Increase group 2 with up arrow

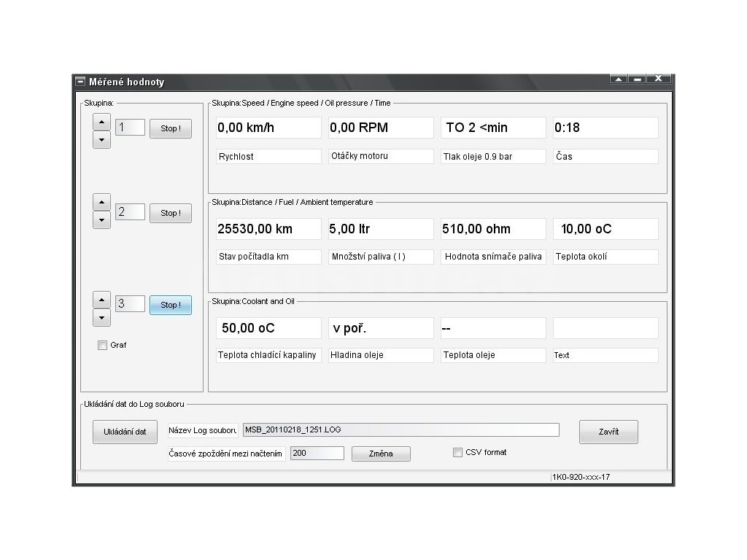[102, 202]
